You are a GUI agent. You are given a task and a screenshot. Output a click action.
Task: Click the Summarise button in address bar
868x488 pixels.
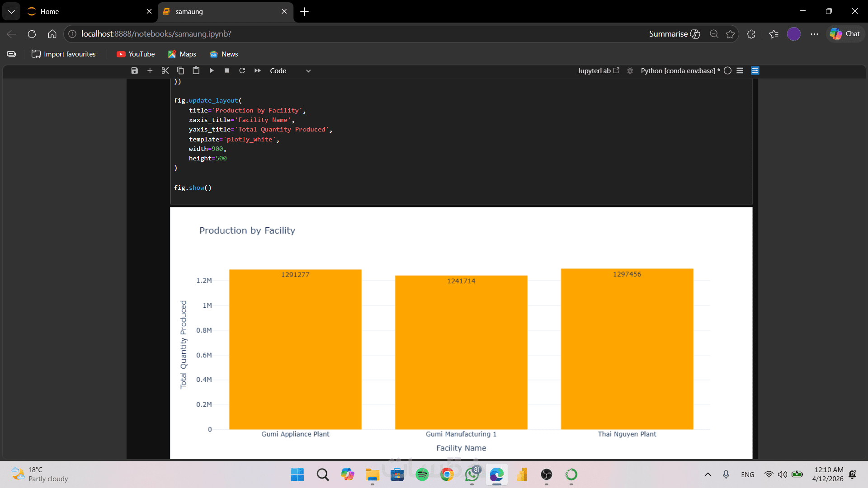point(674,34)
